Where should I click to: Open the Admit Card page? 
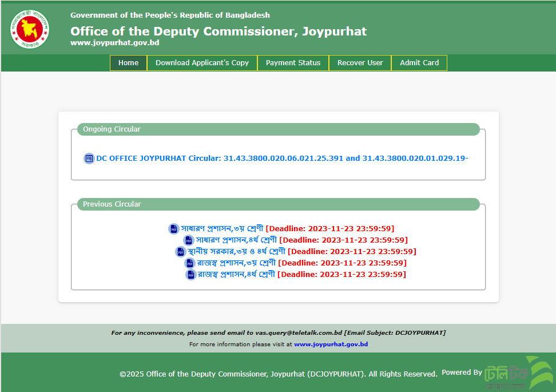(x=419, y=63)
